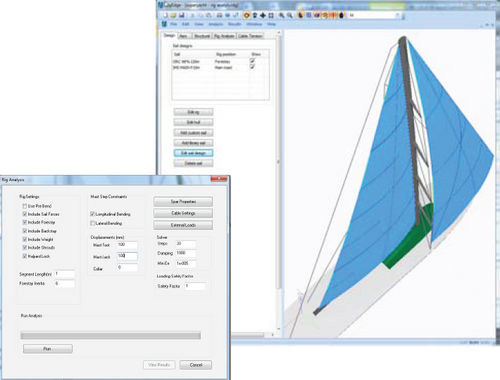Click the Run Analysis progress bar
Screen dimensions: 500x380
click(x=111, y=335)
